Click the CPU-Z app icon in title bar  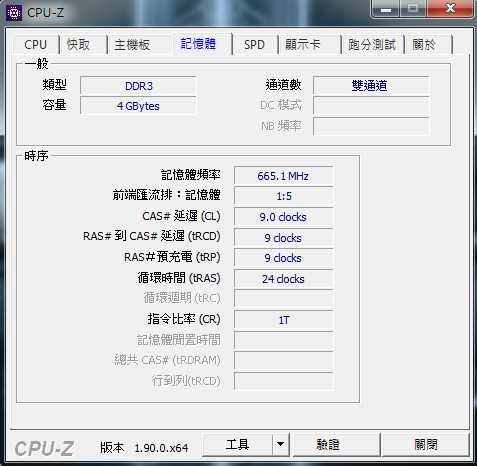click(14, 13)
